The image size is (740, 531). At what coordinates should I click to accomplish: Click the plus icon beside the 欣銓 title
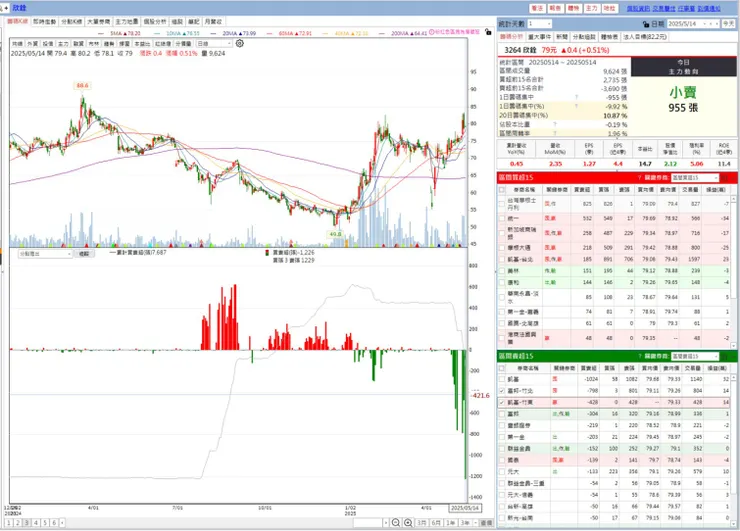click(x=6, y=8)
